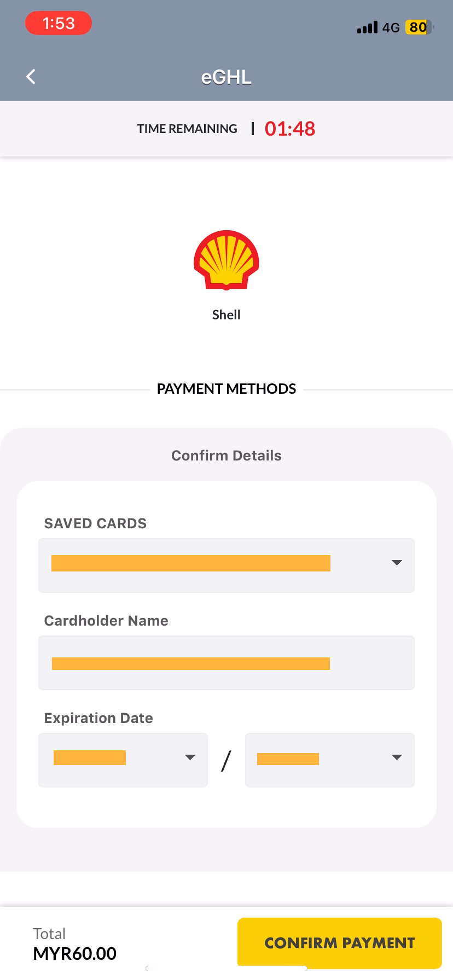453x980 pixels.
Task: Expand the expiration year dropdown
Action: [330, 760]
